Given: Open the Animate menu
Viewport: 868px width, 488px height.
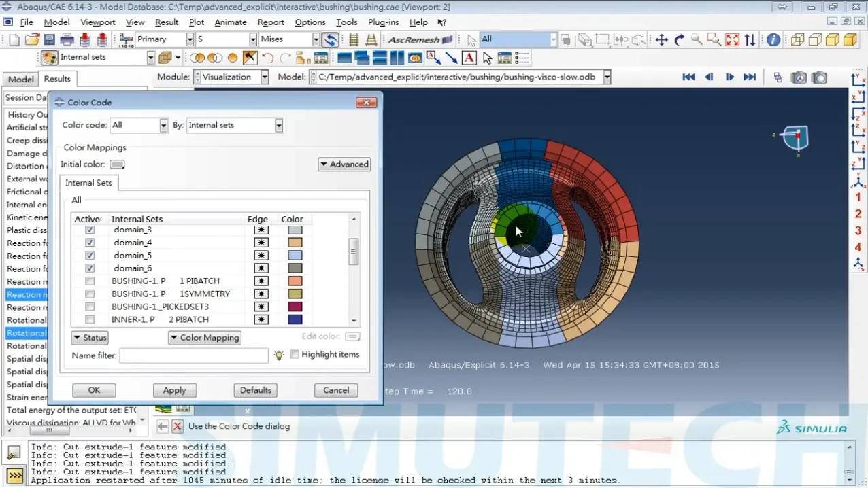Looking at the screenshot, I should [x=231, y=22].
